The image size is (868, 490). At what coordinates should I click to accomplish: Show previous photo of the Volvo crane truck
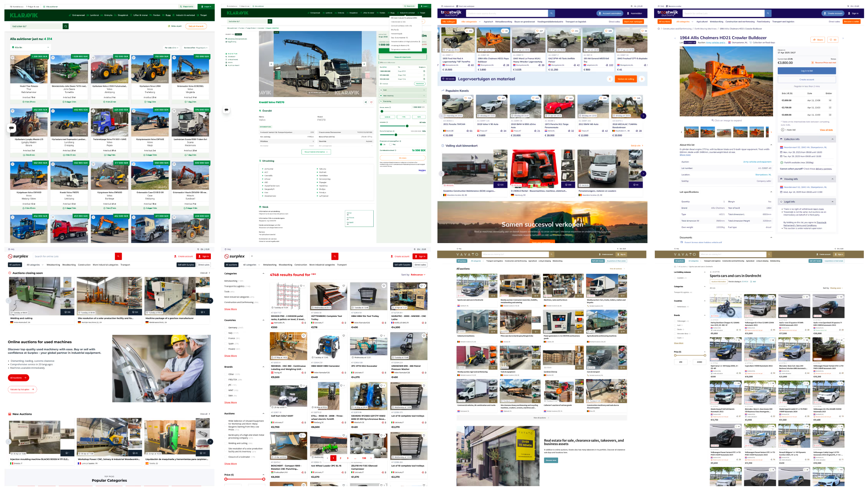(271, 64)
